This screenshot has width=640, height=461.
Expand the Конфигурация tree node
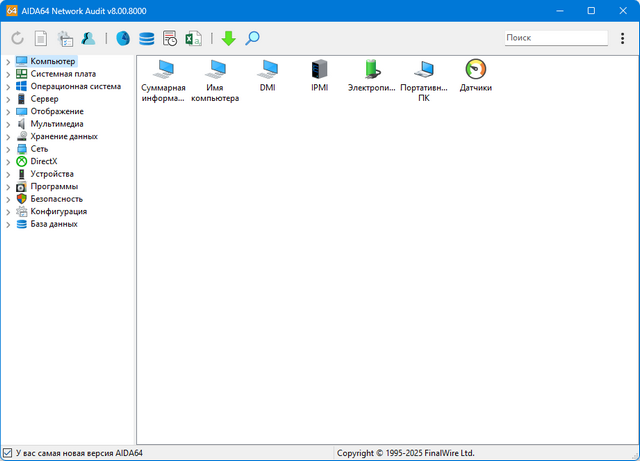[8, 212]
